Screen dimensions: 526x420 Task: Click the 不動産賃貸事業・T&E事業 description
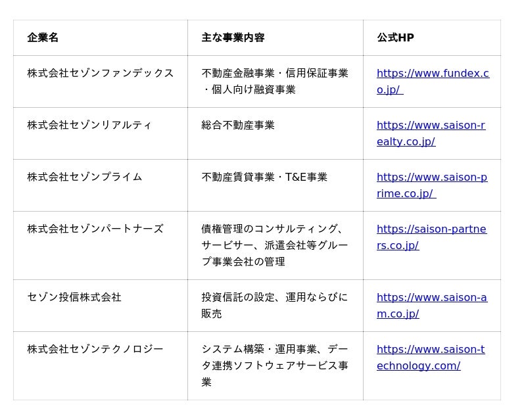coord(264,177)
